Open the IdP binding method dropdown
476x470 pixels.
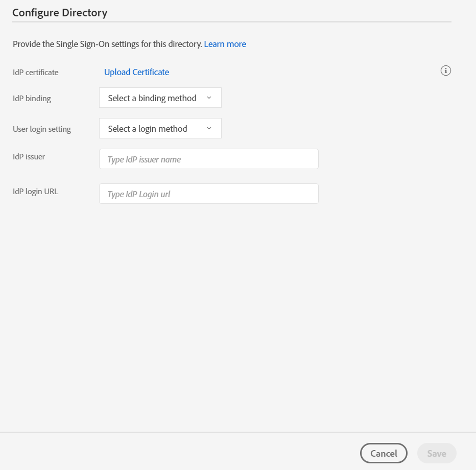160,98
